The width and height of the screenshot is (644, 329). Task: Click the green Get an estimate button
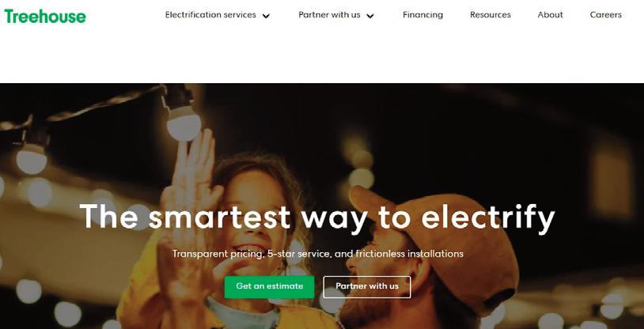(270, 286)
